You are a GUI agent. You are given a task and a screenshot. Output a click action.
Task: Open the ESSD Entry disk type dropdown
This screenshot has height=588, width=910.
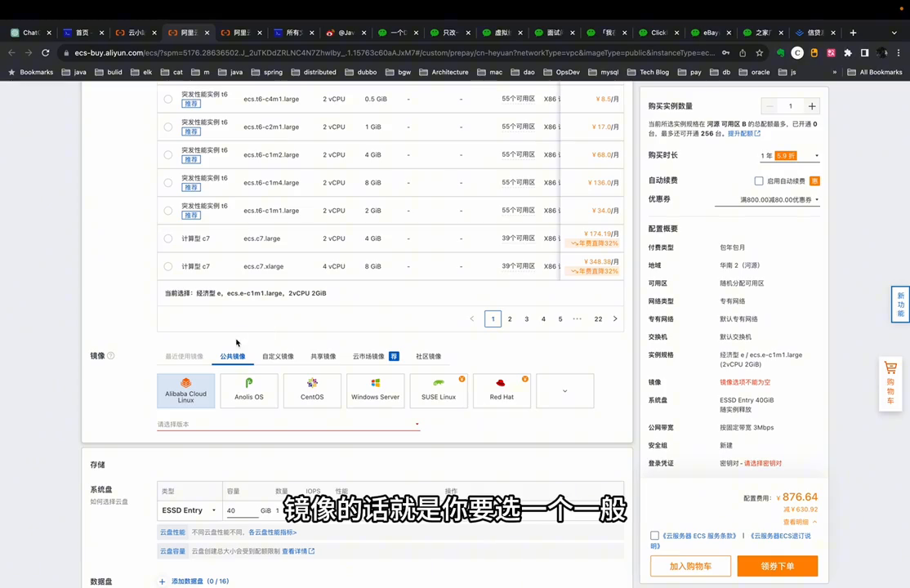(x=190, y=510)
